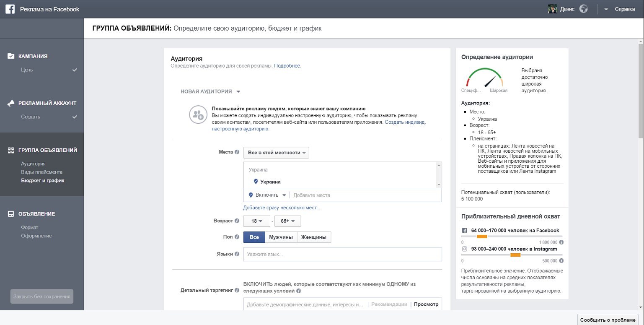Click the Facebook logo icon in header
644x325 pixels.
pos(11,9)
